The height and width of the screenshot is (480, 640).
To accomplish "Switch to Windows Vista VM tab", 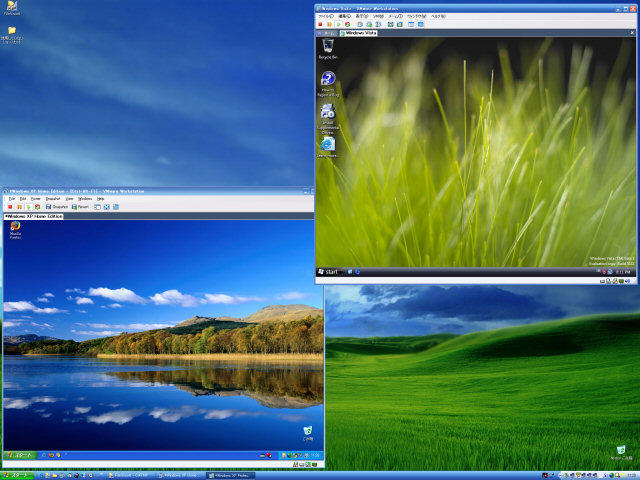I will [358, 33].
